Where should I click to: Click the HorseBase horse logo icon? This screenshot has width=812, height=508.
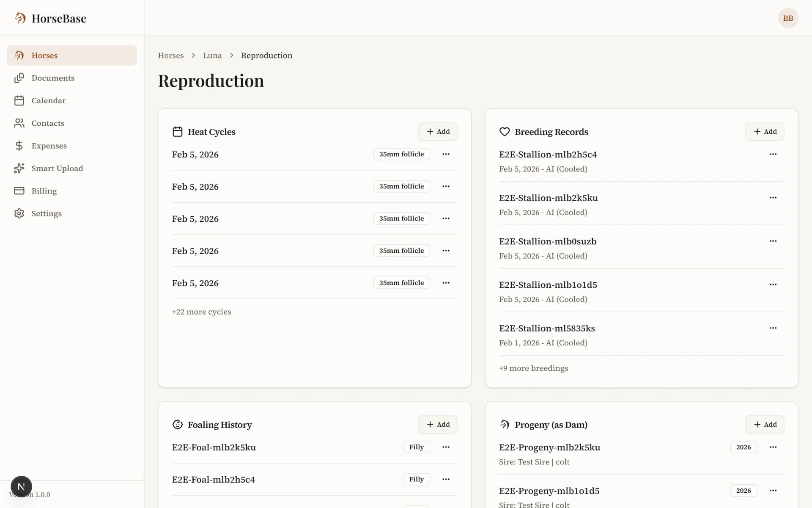click(x=20, y=18)
